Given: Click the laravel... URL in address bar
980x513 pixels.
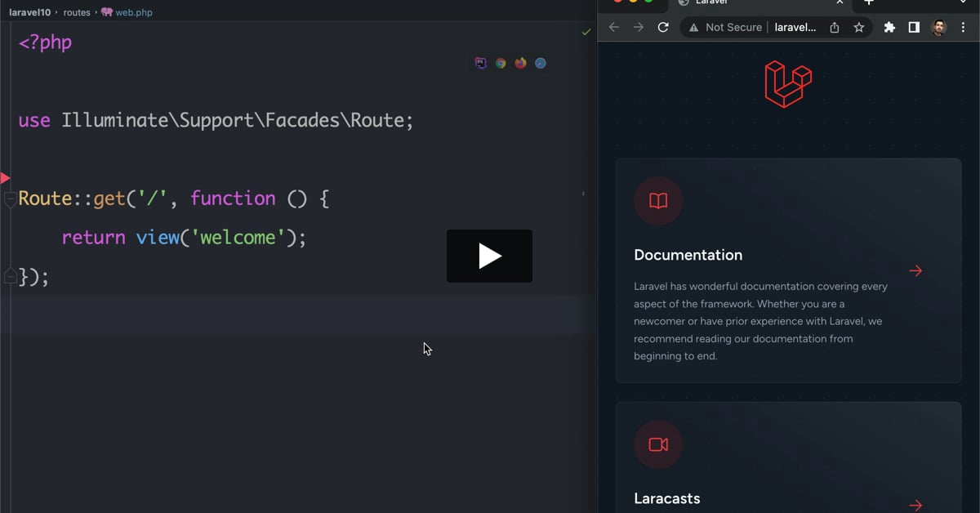Looking at the screenshot, I should pyautogui.click(x=795, y=27).
